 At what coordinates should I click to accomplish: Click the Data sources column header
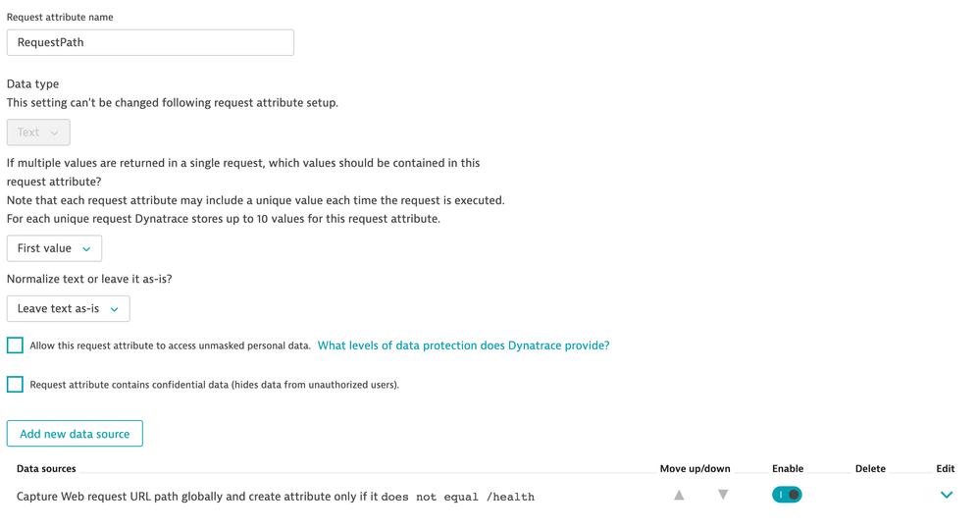point(46,469)
